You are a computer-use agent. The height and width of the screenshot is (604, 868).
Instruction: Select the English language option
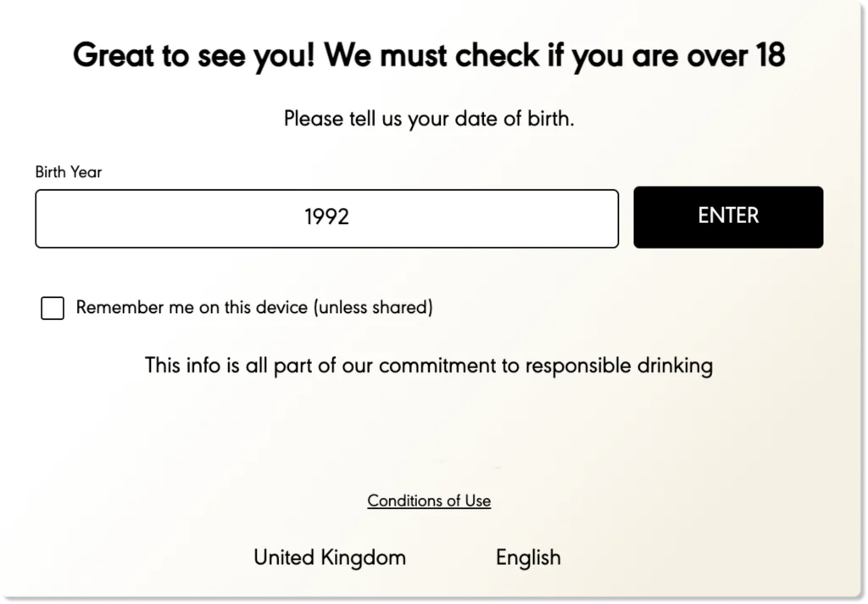pyautogui.click(x=528, y=557)
